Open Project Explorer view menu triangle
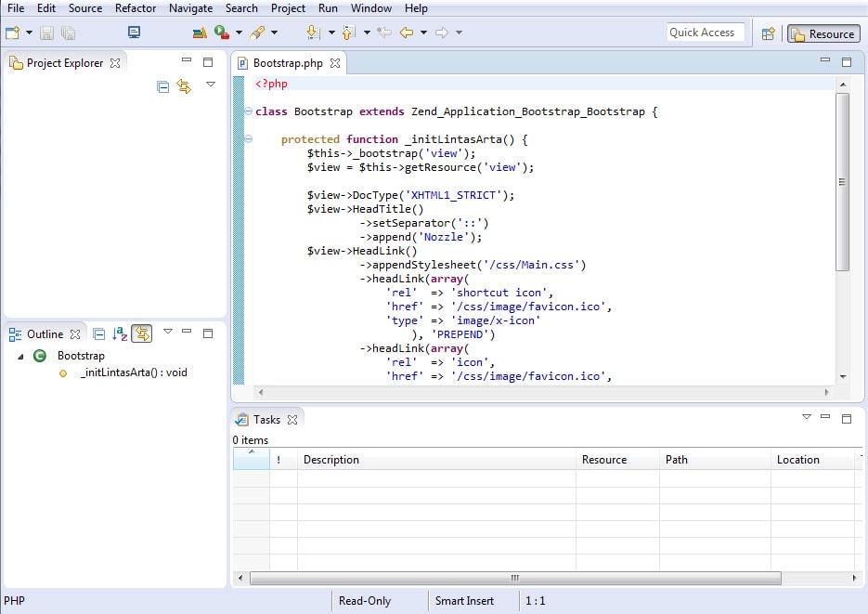 tap(211, 85)
